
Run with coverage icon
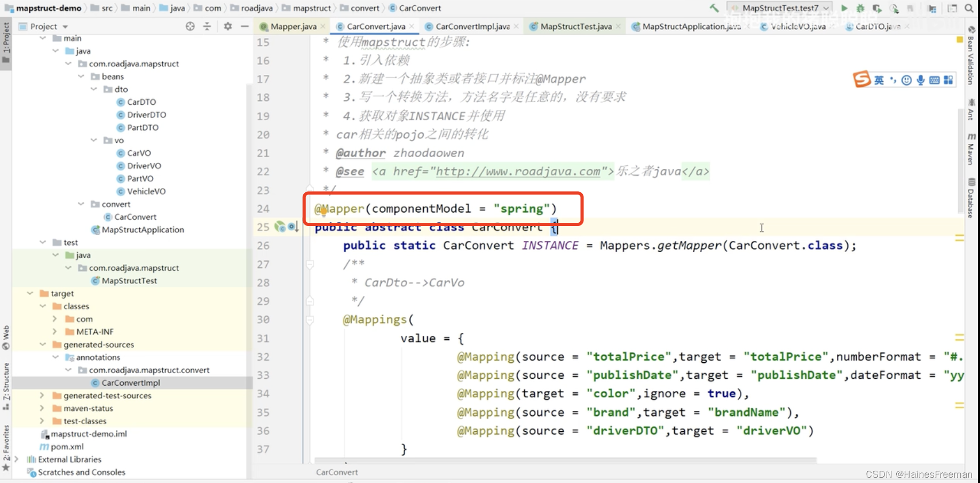click(877, 8)
